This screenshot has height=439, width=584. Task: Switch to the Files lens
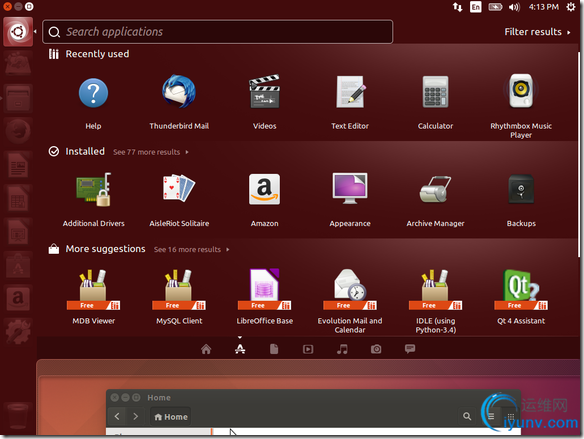click(x=274, y=349)
